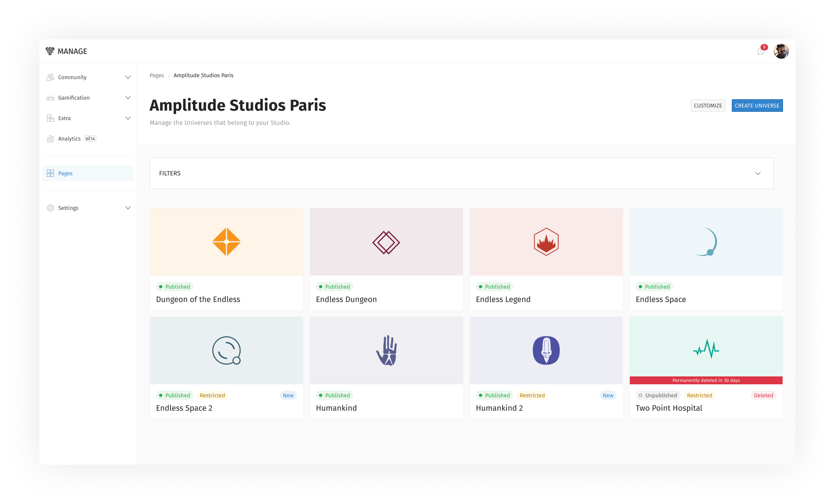Click the Published status on Humankind card
The image size is (835, 504).
click(334, 395)
